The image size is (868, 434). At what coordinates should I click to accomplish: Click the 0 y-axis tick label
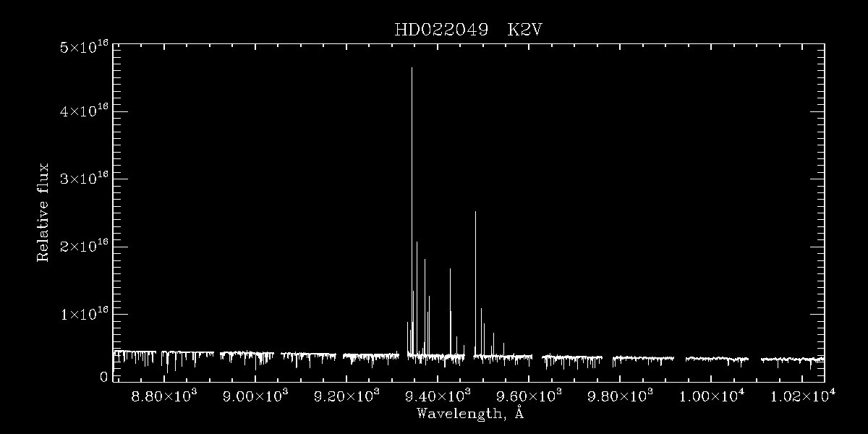coord(104,376)
